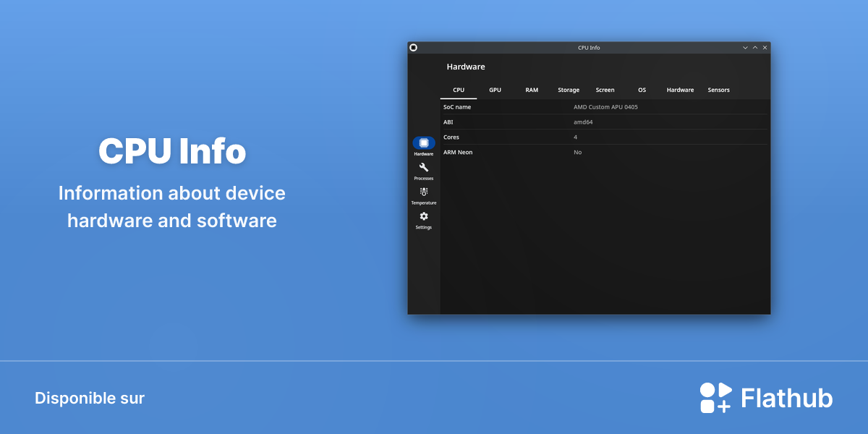Switch to the CPU tab
Viewport: 868px width, 434px height.
point(459,90)
